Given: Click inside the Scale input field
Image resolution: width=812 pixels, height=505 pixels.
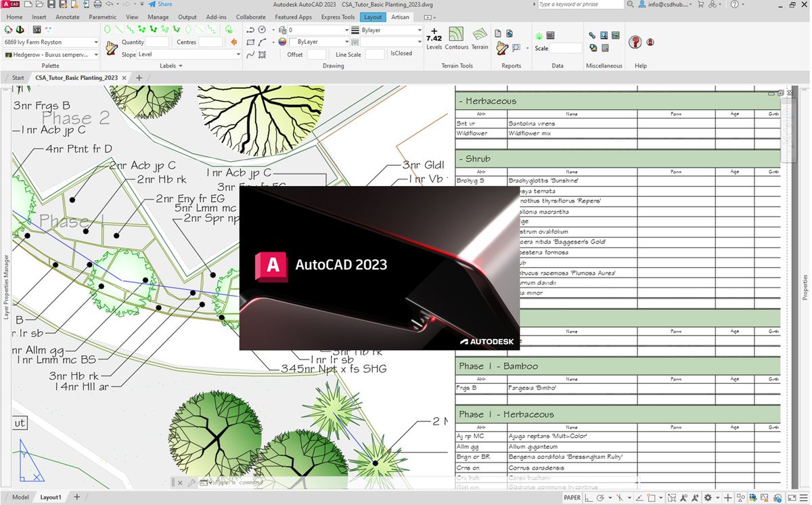Looking at the screenshot, I should coord(564,48).
